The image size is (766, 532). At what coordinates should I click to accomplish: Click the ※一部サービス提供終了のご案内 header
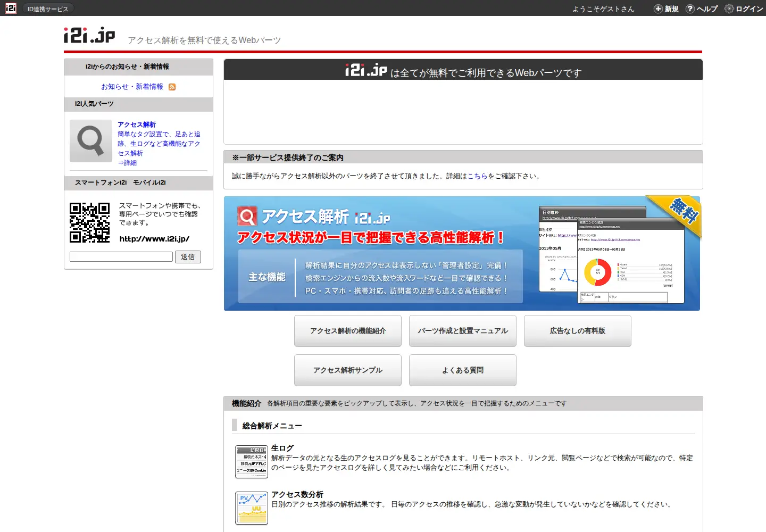coord(463,157)
